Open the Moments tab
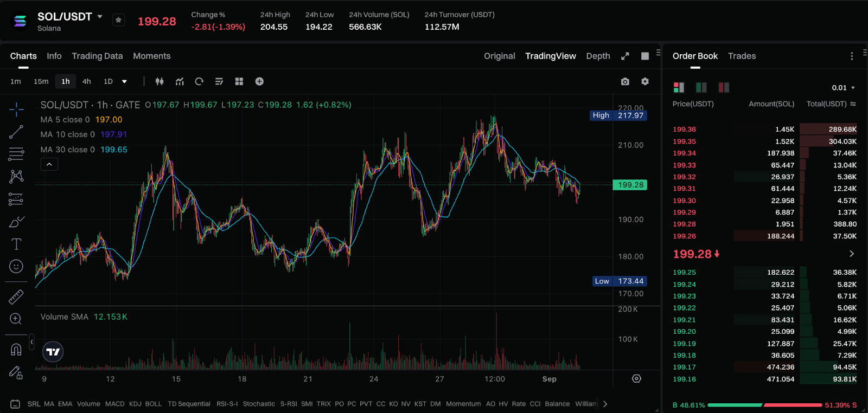The image size is (868, 413). (152, 56)
